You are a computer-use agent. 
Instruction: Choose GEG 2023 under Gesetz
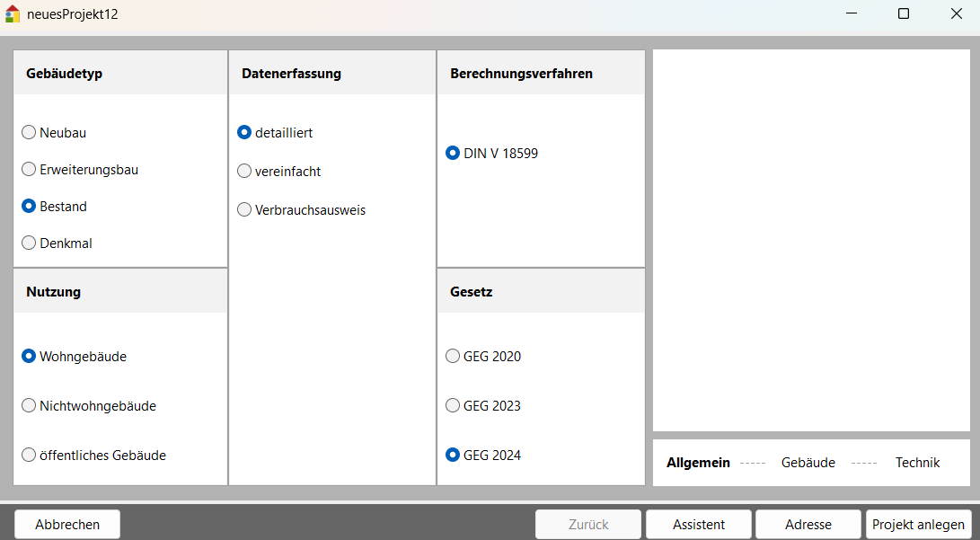pyautogui.click(x=453, y=406)
